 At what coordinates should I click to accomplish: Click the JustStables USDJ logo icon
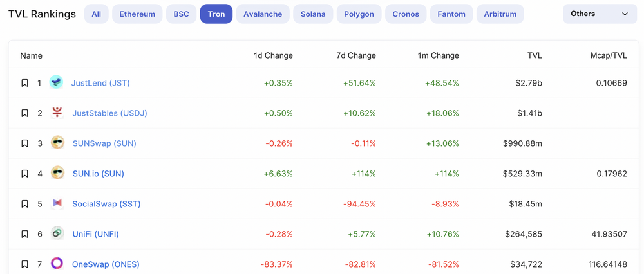click(x=57, y=113)
